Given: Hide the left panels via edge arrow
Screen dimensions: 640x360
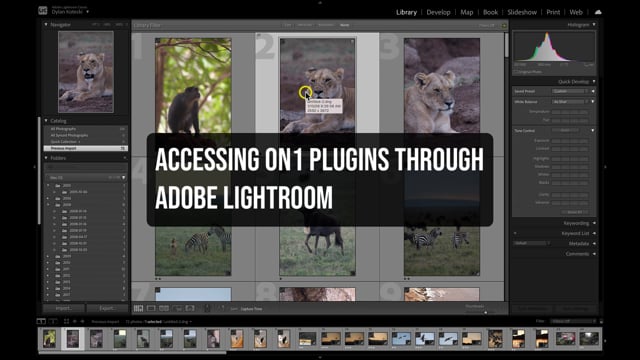Looking at the screenshot, I should 34,167.
